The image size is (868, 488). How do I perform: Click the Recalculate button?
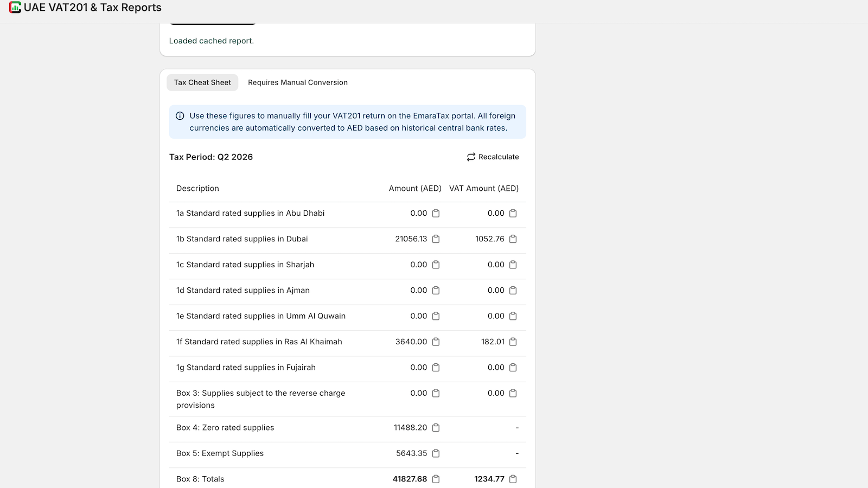493,157
